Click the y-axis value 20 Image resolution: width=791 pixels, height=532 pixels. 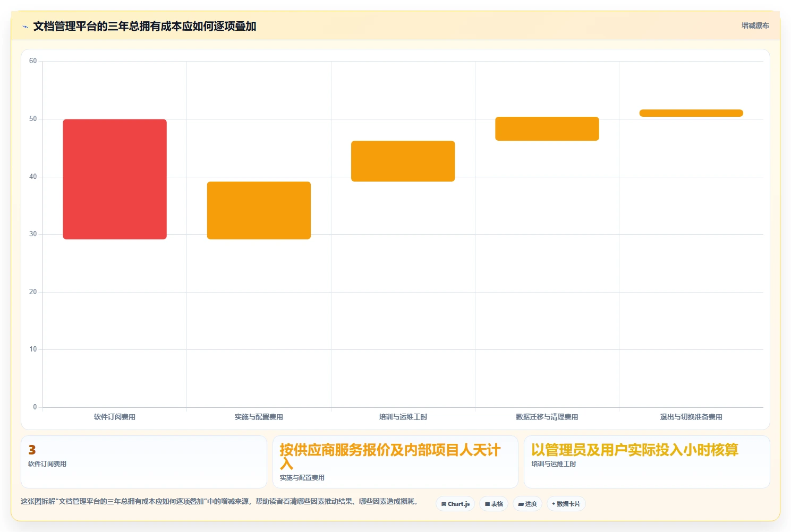point(33,292)
